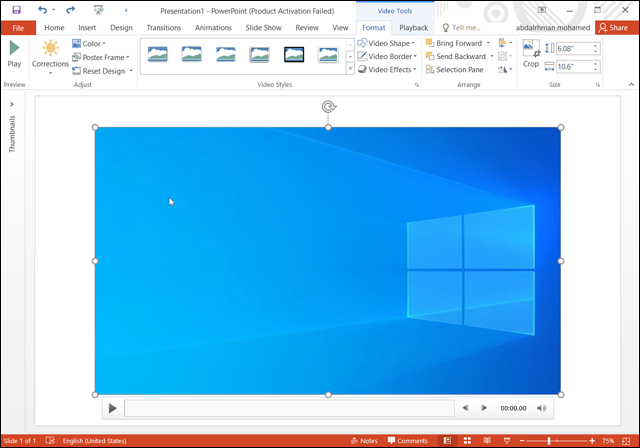640x448 pixels.
Task: Open Customize Quick Access Toolbar arrow
Action: coord(126,10)
